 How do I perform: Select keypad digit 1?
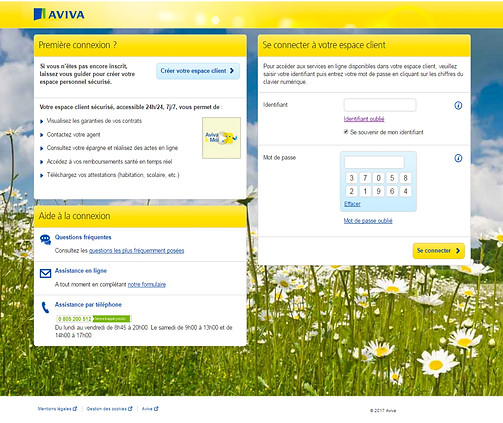(x=365, y=191)
